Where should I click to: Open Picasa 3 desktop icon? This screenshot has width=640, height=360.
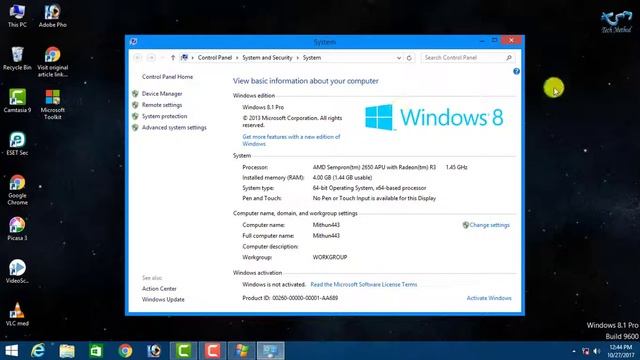tap(17, 229)
